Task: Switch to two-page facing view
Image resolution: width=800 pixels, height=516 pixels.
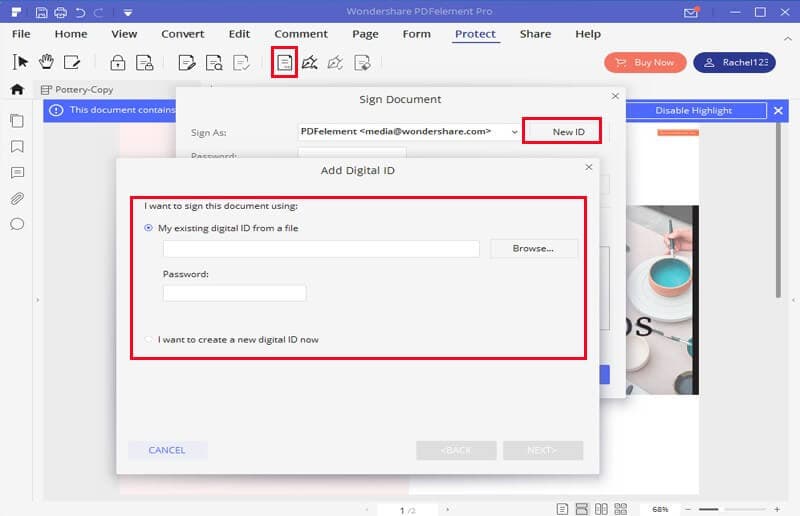Action: 601,509
